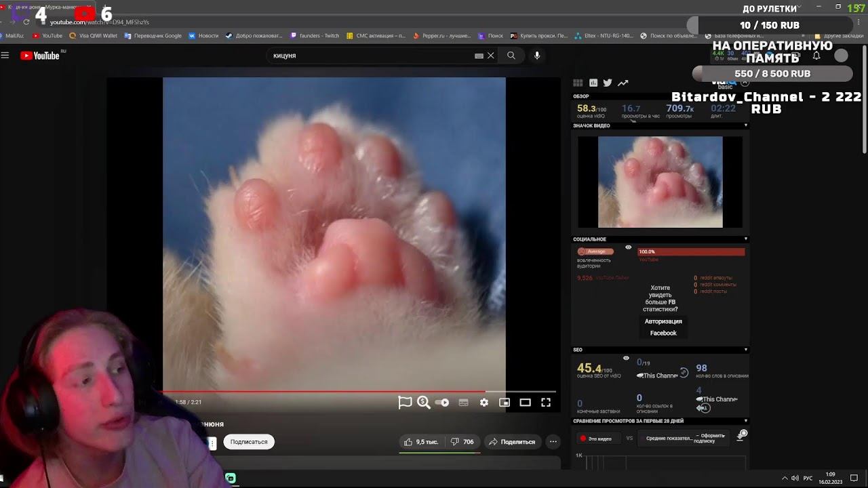This screenshot has height=488, width=868.
Task: Click the 100.0% YouTube engagement bar
Action: coord(691,251)
